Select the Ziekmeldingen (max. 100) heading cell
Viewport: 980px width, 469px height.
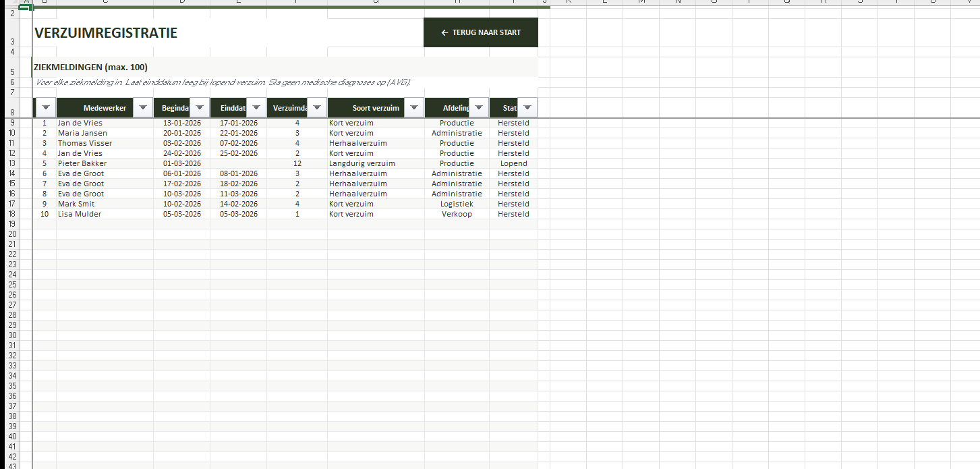click(91, 67)
